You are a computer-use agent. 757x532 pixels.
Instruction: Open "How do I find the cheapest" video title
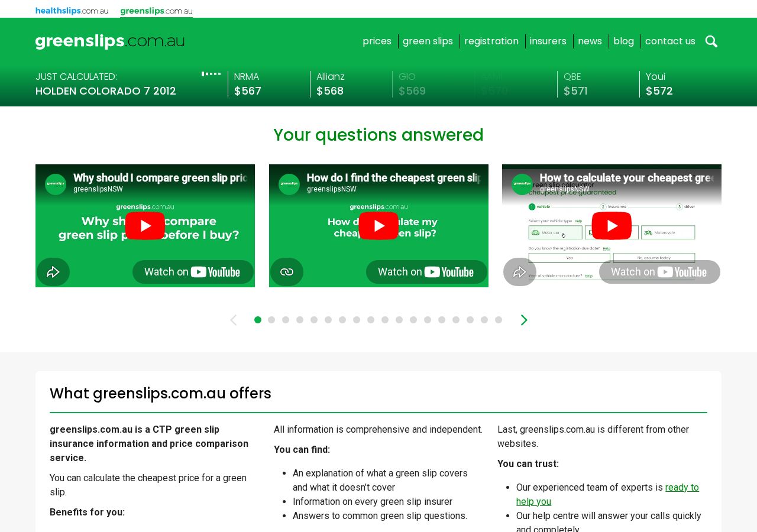(393, 178)
